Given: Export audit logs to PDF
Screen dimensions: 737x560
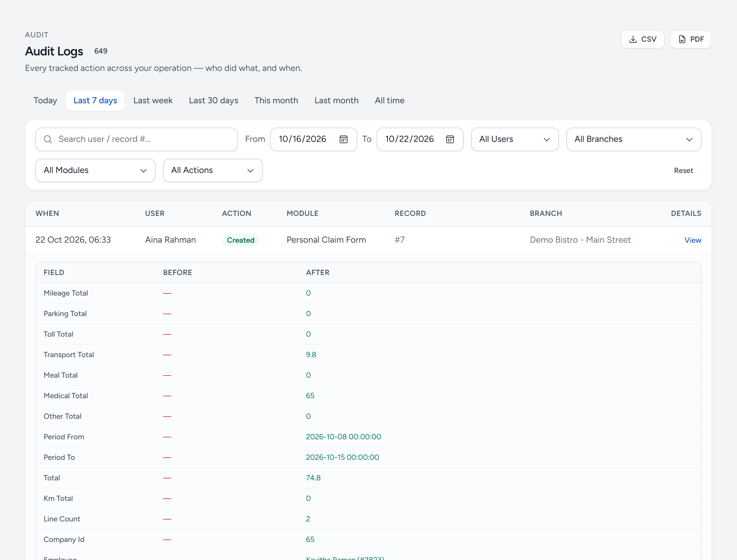Looking at the screenshot, I should [691, 39].
